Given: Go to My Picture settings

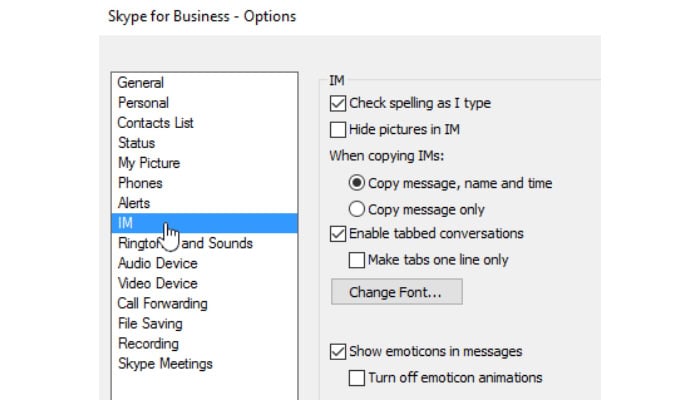Looking at the screenshot, I should (x=204, y=163).
